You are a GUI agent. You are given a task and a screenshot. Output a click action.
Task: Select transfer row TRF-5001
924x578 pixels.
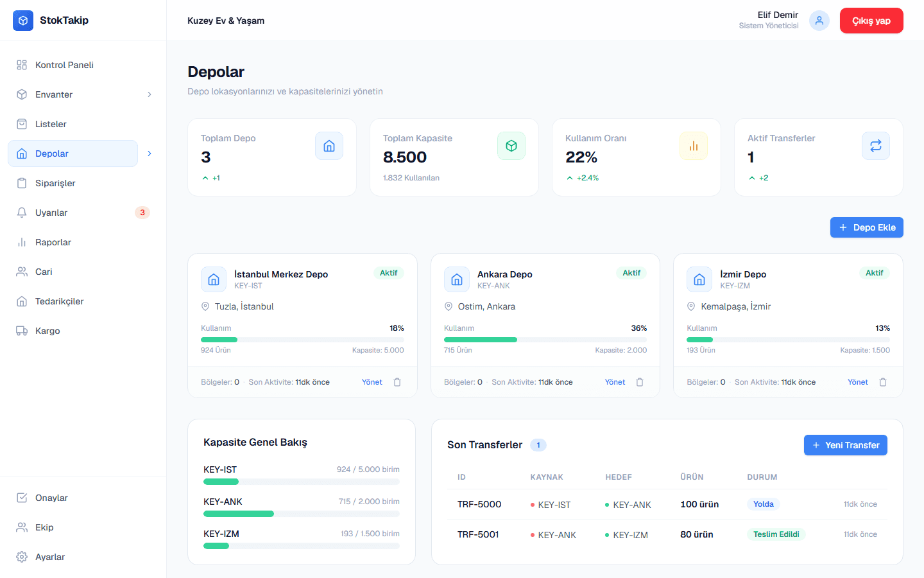[x=667, y=534]
